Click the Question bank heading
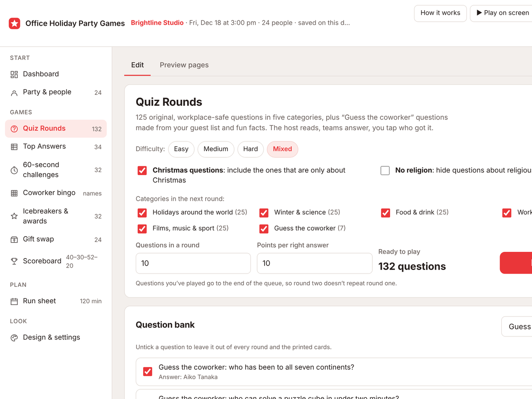532x399 pixels. coord(165,325)
